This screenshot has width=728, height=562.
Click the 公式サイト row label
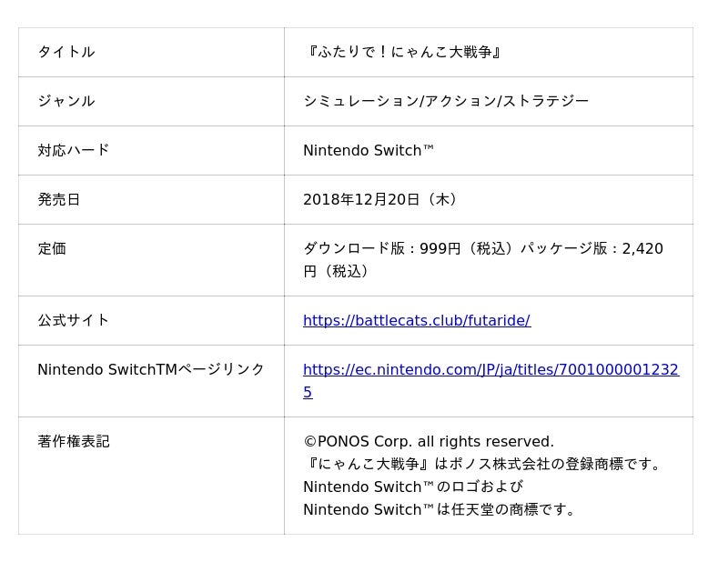(73, 320)
